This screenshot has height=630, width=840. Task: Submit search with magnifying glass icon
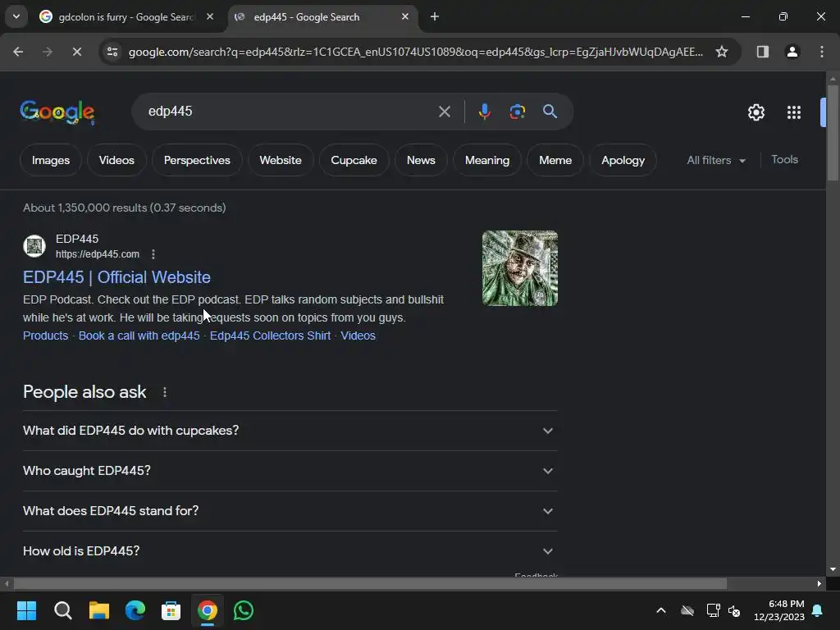click(x=550, y=112)
